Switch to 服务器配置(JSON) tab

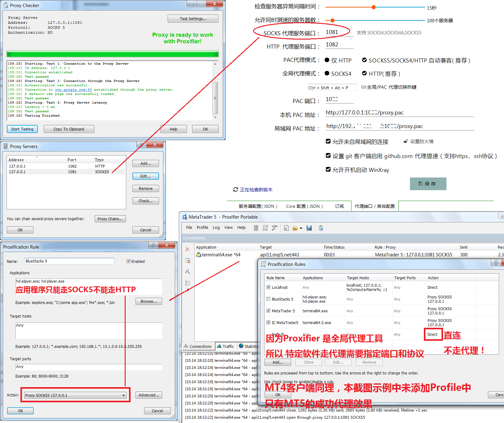258,206
